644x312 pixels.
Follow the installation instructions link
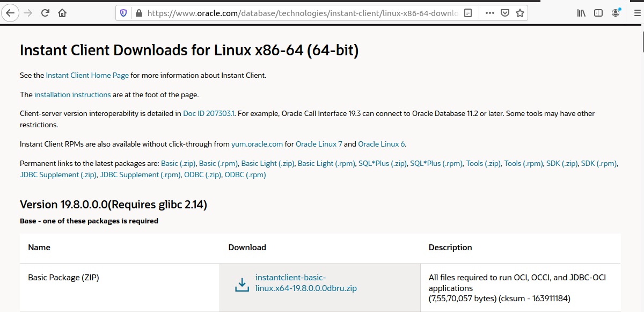(72, 95)
